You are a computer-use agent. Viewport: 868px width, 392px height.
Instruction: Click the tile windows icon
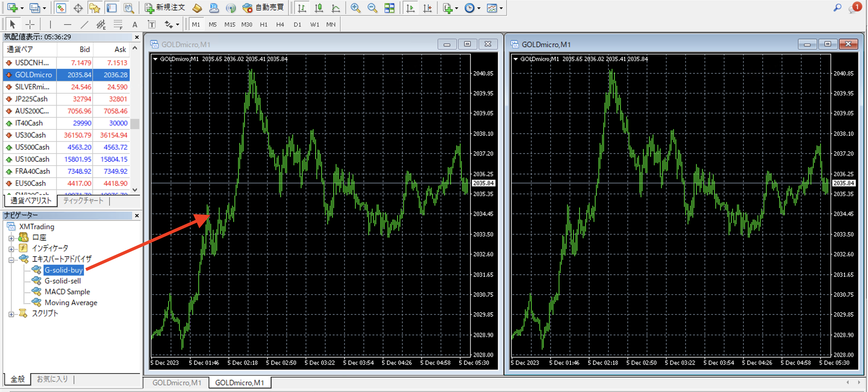[x=389, y=8]
